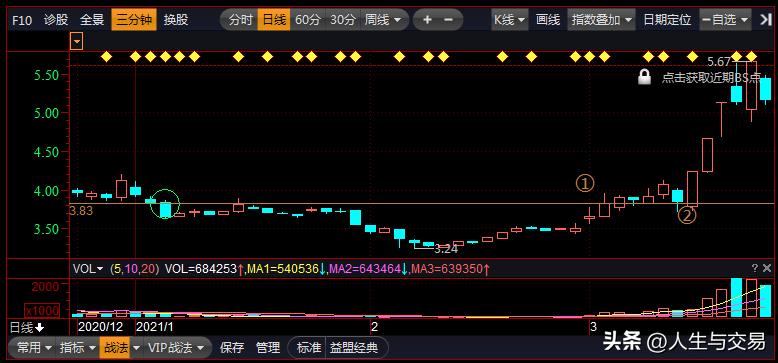Open the 诊股 stock diagnosis
Viewport: 778px width, 363px height.
56,20
